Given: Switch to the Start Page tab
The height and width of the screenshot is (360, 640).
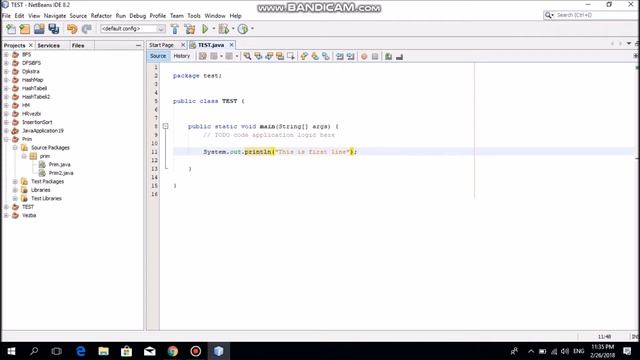Looking at the screenshot, I should pyautogui.click(x=162, y=45).
